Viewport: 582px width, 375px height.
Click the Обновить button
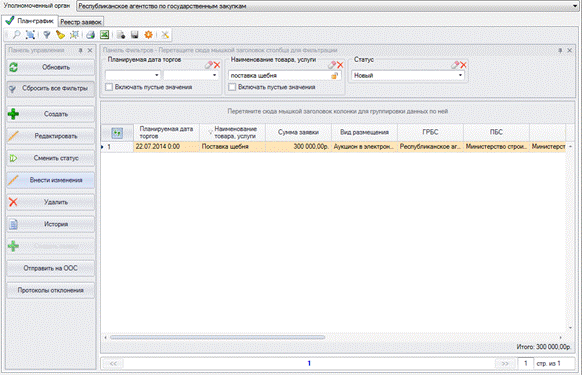click(x=50, y=67)
